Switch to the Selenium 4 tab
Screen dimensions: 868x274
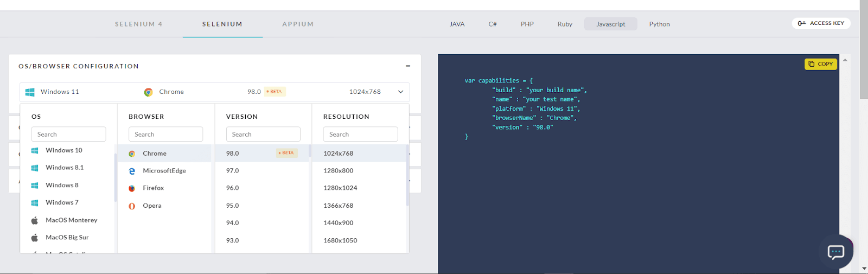click(x=138, y=24)
